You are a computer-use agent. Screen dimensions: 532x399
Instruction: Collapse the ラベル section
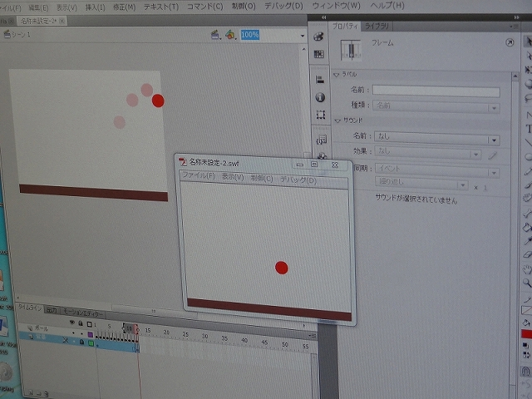(x=337, y=75)
